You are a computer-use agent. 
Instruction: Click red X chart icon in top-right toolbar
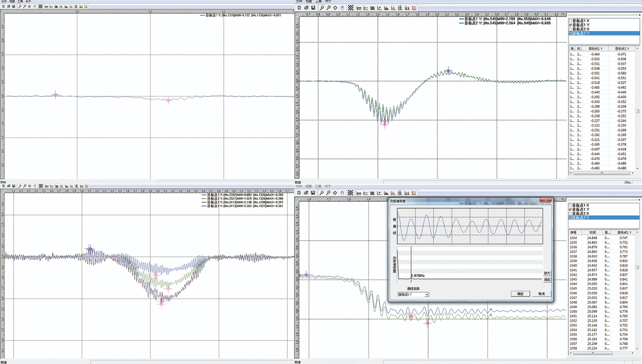click(414, 8)
